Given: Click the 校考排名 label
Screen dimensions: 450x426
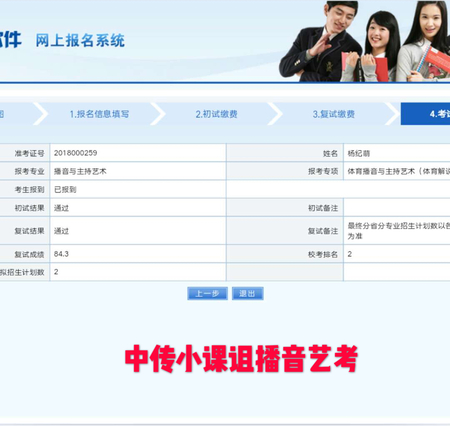Looking at the screenshot, I should click(323, 254).
